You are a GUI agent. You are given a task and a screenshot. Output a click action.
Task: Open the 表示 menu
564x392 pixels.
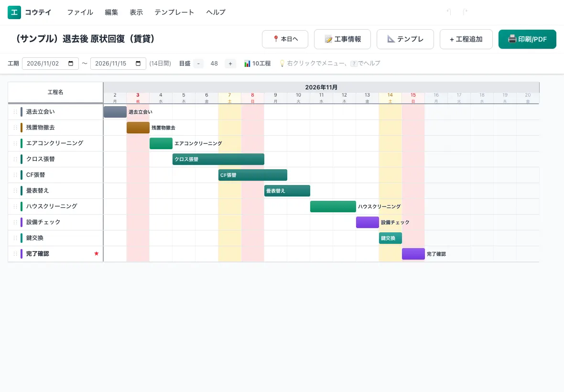click(x=136, y=12)
